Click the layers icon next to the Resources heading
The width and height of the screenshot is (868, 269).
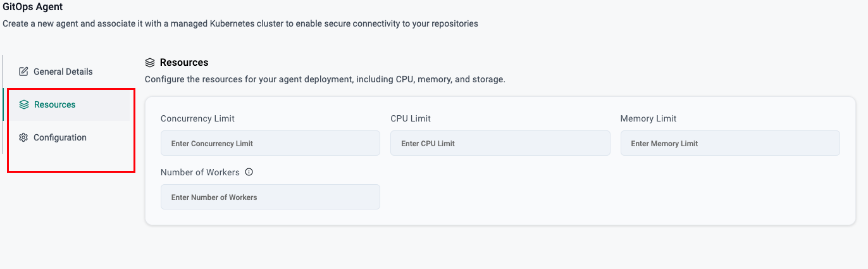click(150, 63)
